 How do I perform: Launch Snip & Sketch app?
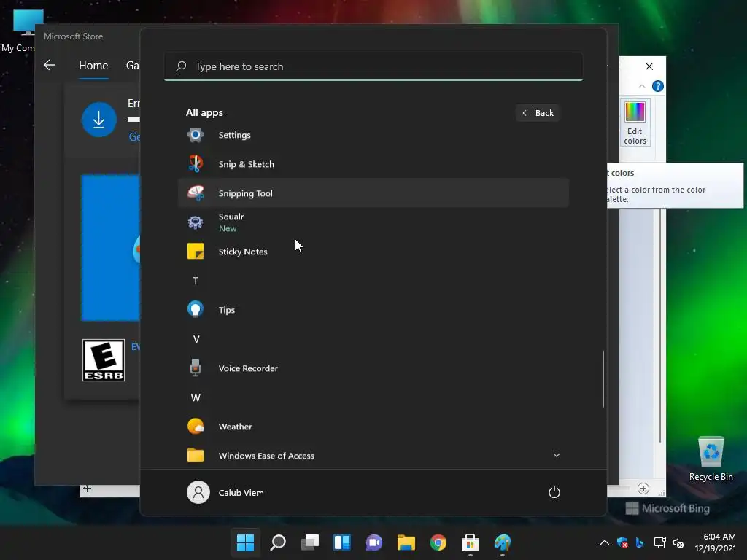coord(373,164)
